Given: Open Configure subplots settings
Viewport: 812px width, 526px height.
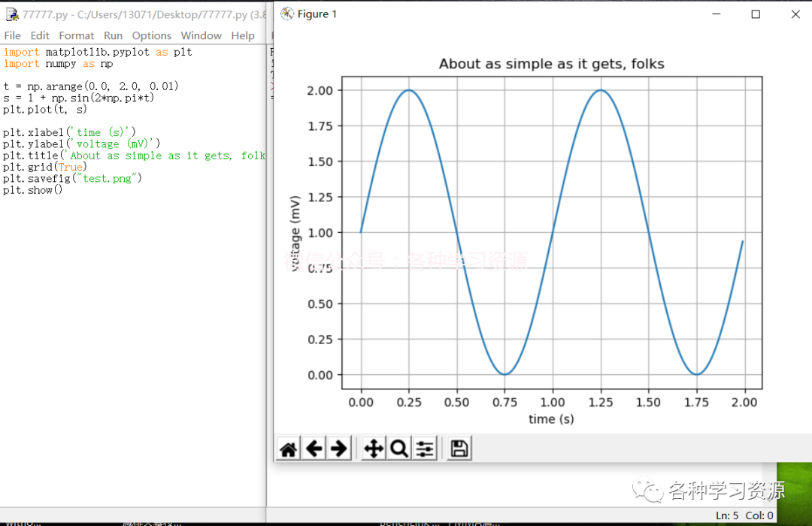Looking at the screenshot, I should coord(425,449).
